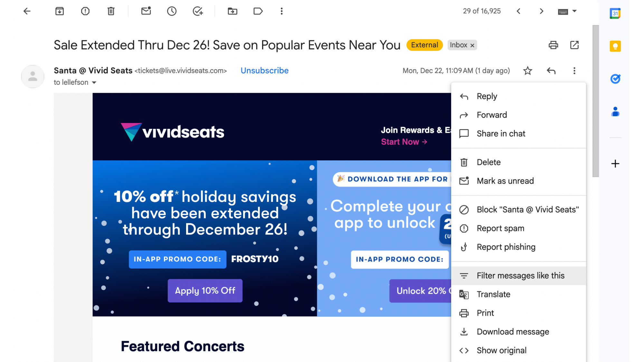Image resolution: width=644 pixels, height=362 pixels.
Task: Go to the next email with the right chevron
Action: [x=542, y=11]
